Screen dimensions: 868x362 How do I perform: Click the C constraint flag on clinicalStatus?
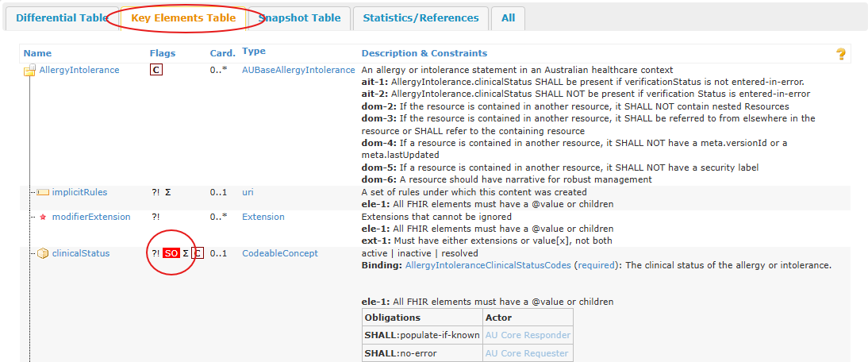tap(198, 254)
